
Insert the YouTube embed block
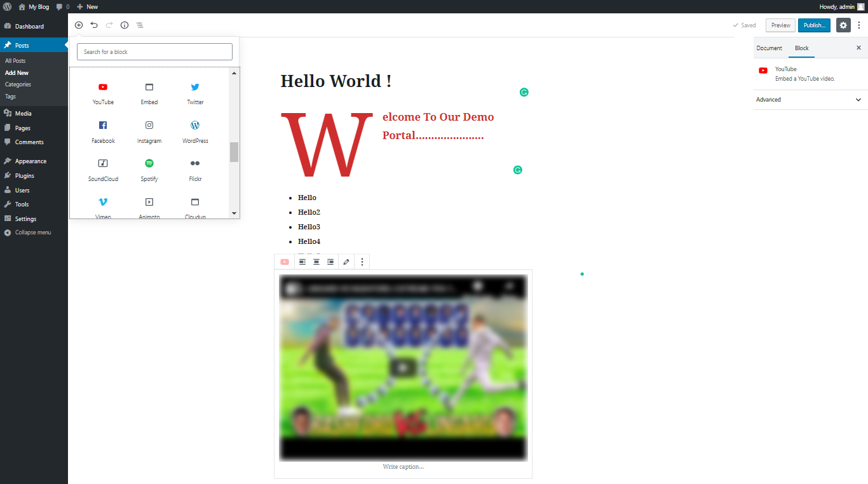click(x=103, y=93)
